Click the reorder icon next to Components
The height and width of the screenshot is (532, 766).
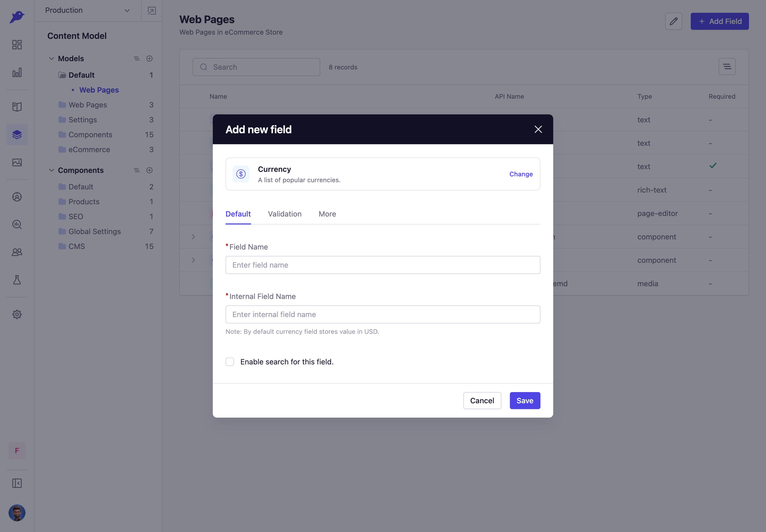pos(137,170)
